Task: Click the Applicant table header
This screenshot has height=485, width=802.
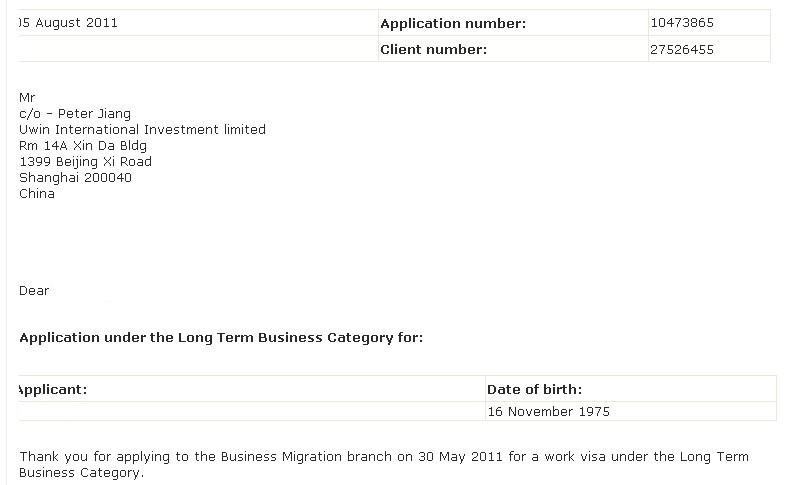Action: click(x=53, y=390)
